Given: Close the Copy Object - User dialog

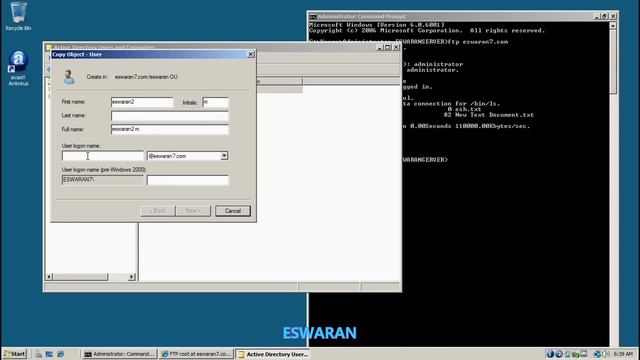Looking at the screenshot, I should click(x=251, y=54).
